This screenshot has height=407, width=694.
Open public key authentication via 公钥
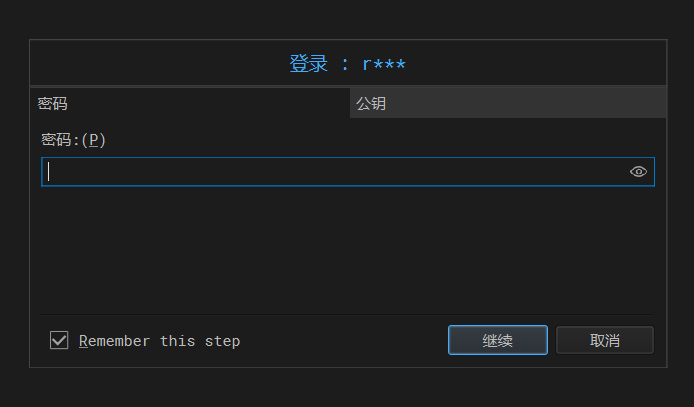(508, 103)
